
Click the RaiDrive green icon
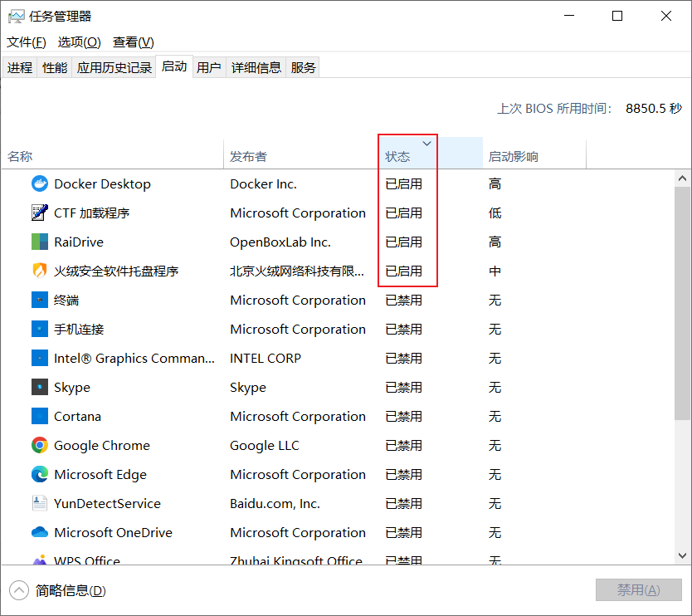40,242
